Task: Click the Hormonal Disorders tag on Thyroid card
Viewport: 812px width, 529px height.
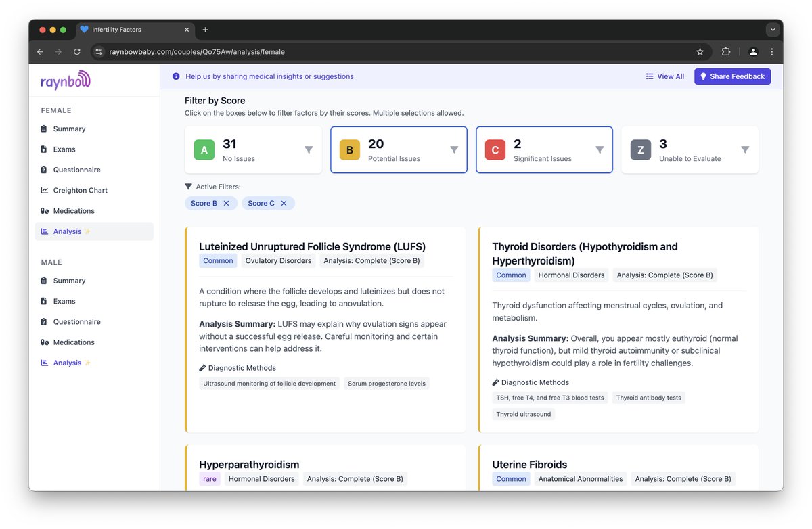Action: [571, 275]
